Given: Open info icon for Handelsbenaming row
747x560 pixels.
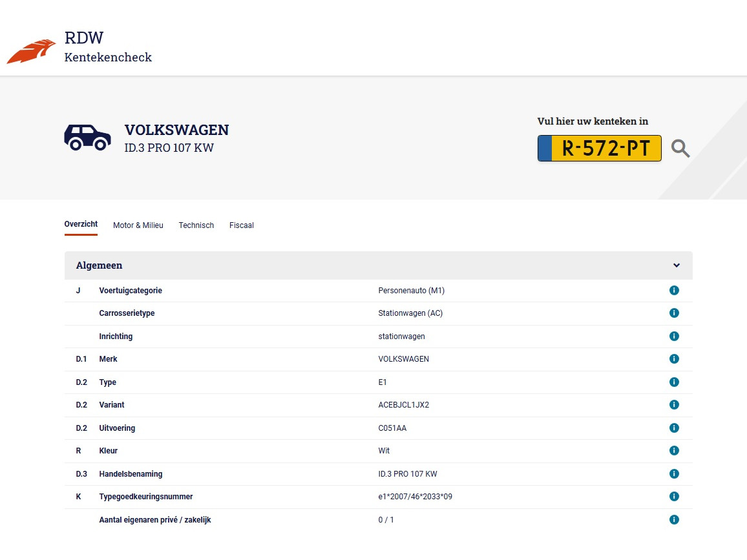Looking at the screenshot, I should 674,474.
